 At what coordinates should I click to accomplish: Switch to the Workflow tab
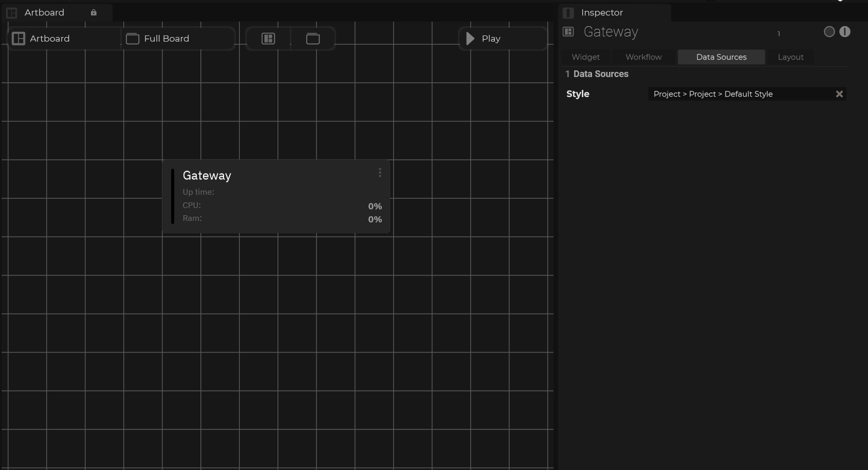(643, 57)
